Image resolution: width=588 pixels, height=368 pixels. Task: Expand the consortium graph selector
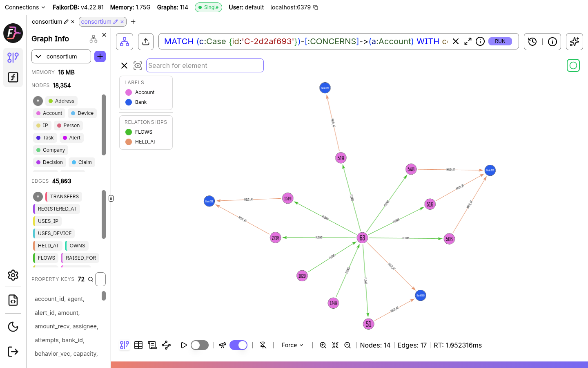[61, 56]
